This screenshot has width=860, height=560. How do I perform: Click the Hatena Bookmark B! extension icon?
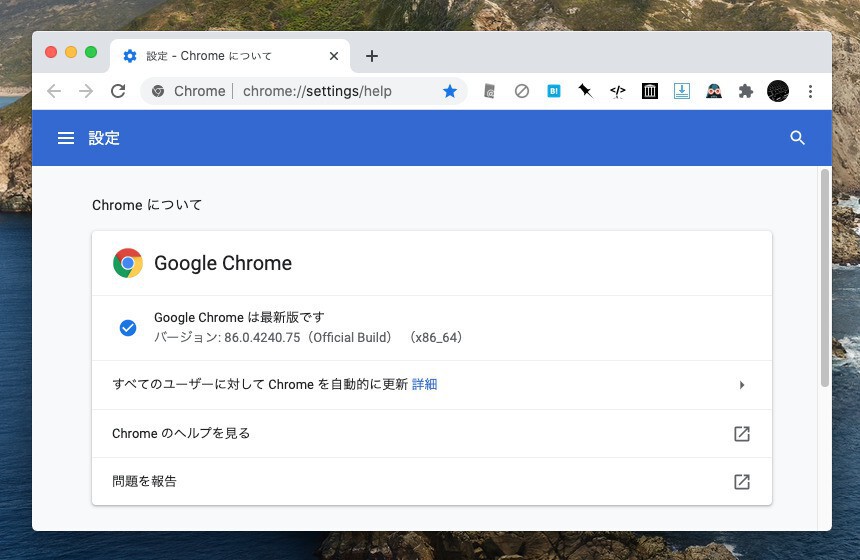[554, 91]
